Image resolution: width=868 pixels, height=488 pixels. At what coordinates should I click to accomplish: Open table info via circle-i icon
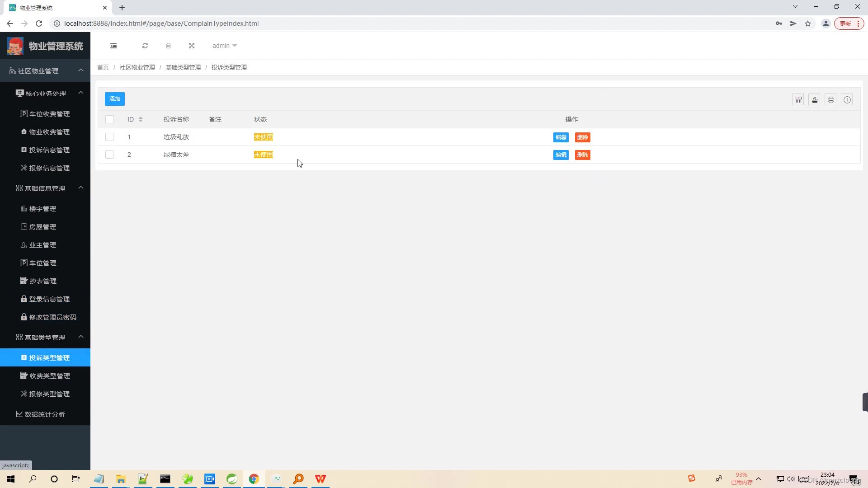(847, 99)
